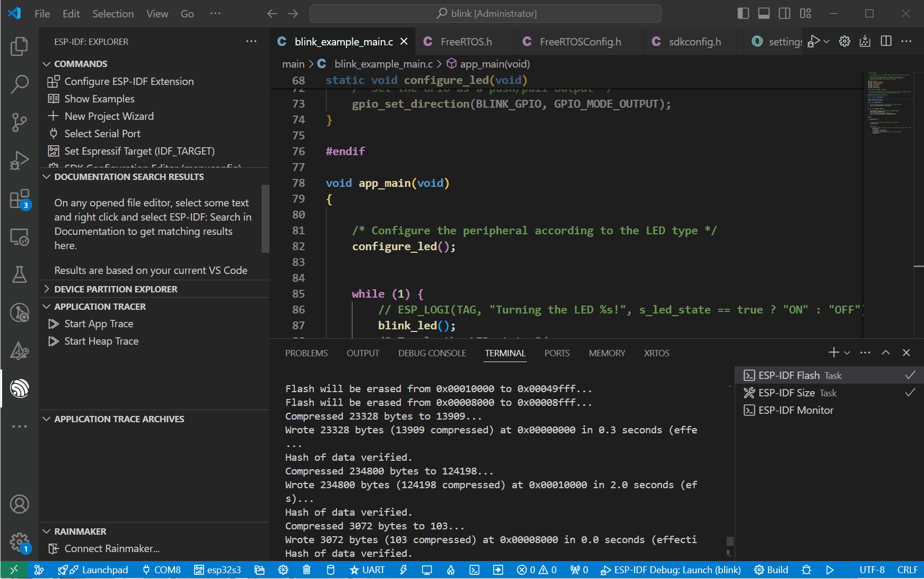Split the editor right
Image resolution: width=924 pixels, height=579 pixels.
coord(886,41)
